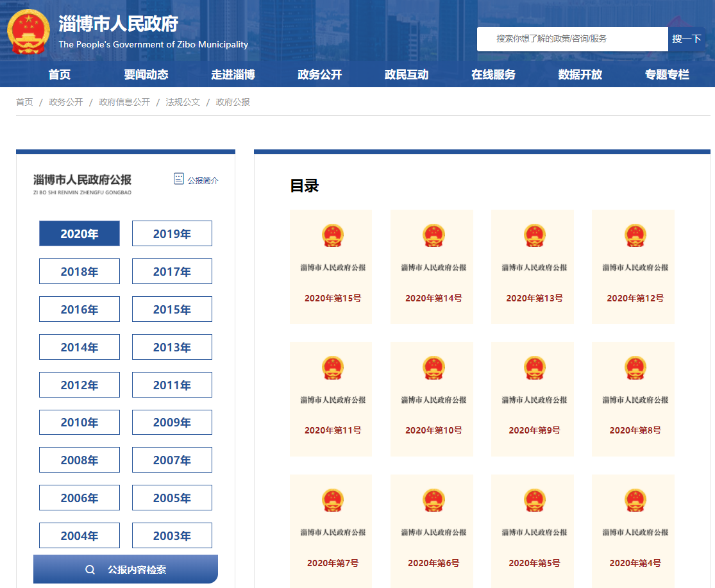This screenshot has height=588, width=715.
Task: Open 政府信息公开 breadcrumb link
Action: 124,102
